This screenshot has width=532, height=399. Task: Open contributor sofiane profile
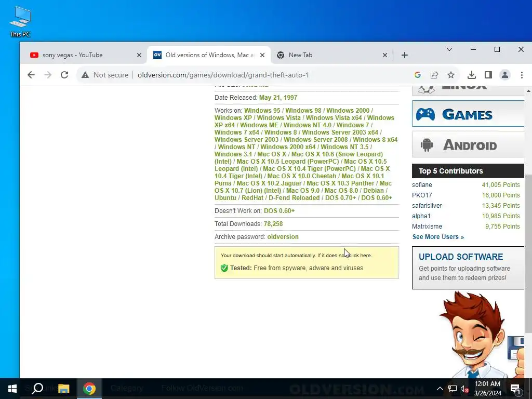tap(422, 185)
